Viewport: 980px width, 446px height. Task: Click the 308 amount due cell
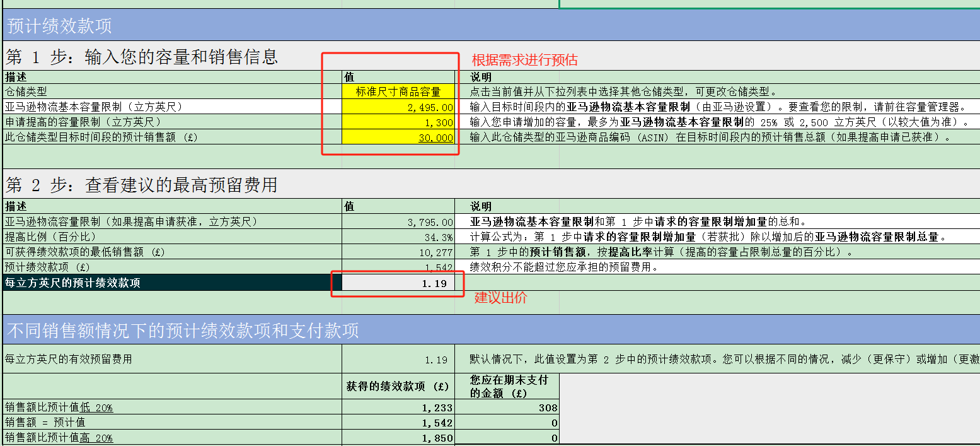click(x=507, y=408)
